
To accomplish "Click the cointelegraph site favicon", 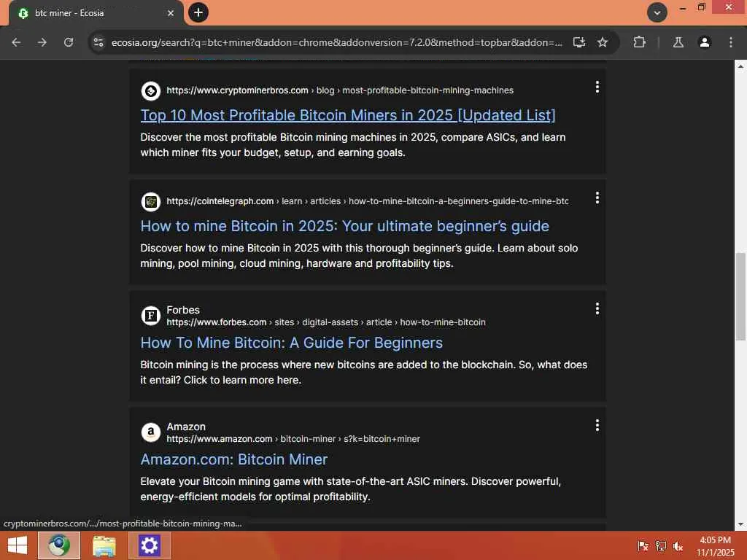I will [150, 202].
